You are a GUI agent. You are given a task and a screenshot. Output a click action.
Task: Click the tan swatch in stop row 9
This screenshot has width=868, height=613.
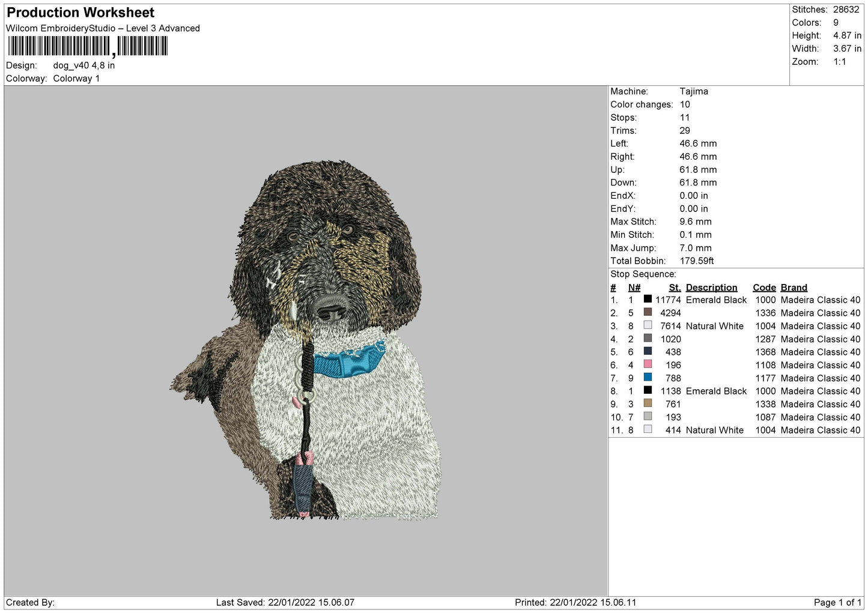(x=648, y=403)
